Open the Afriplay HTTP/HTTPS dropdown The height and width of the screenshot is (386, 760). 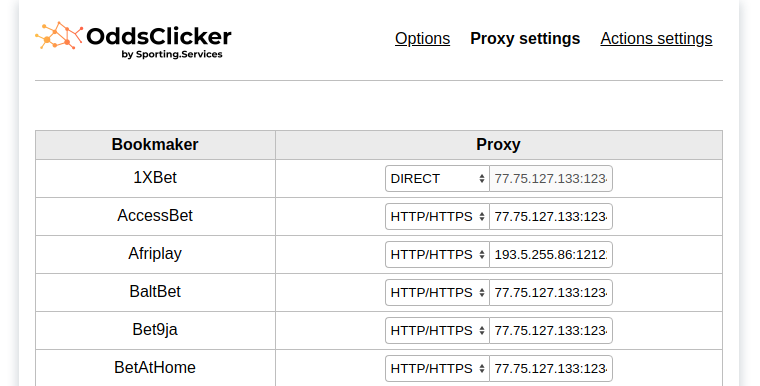tap(437, 255)
